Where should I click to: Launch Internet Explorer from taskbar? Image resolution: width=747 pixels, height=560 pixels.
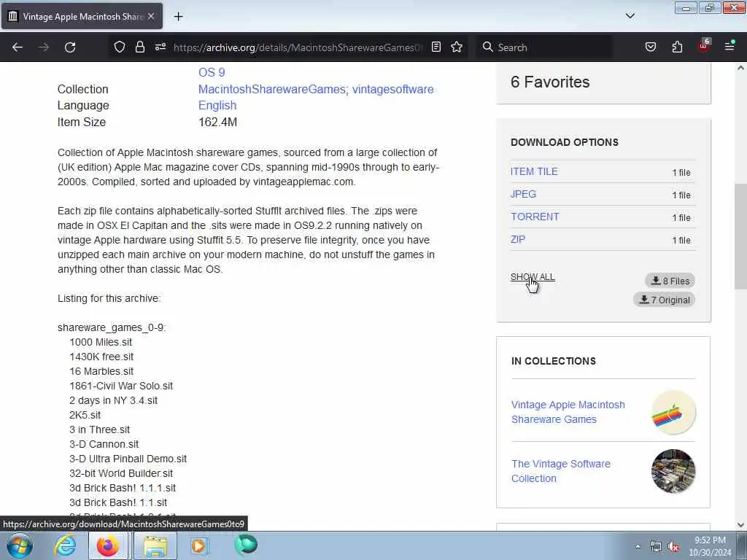point(65,545)
